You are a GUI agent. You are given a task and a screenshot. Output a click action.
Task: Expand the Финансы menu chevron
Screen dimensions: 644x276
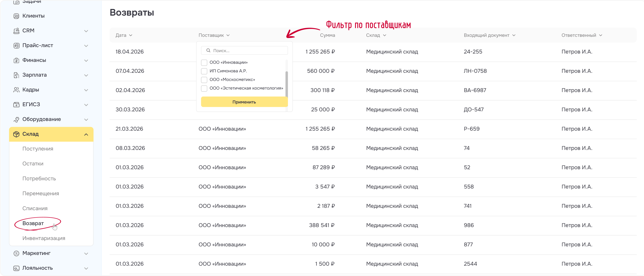(86, 61)
